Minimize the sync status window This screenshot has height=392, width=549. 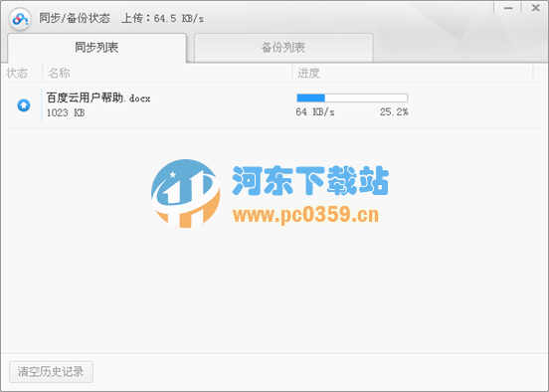click(508, 8)
